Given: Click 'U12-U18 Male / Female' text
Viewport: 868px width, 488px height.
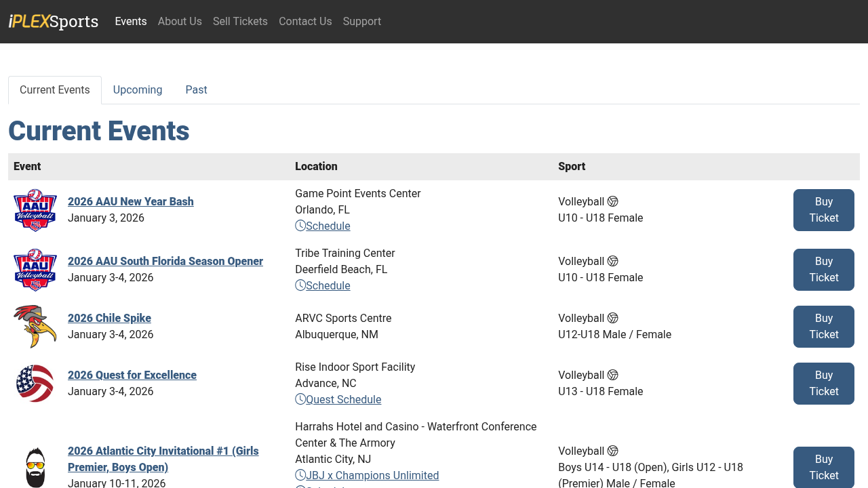Looking at the screenshot, I should [615, 334].
